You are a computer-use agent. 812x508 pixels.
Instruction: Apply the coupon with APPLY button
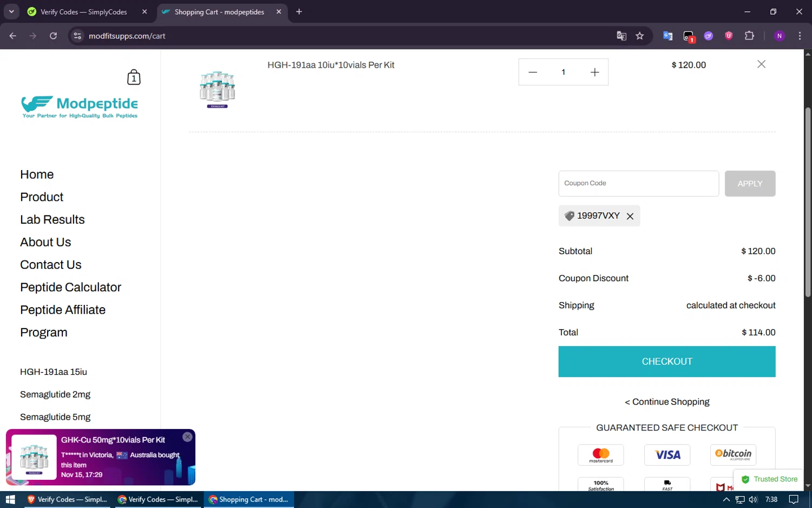pyautogui.click(x=750, y=184)
